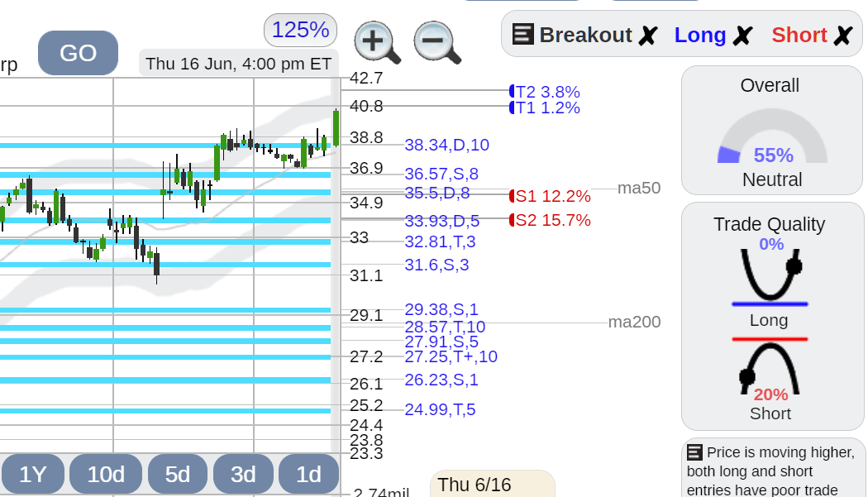Open the menu icon beside Breakout

coord(522,35)
